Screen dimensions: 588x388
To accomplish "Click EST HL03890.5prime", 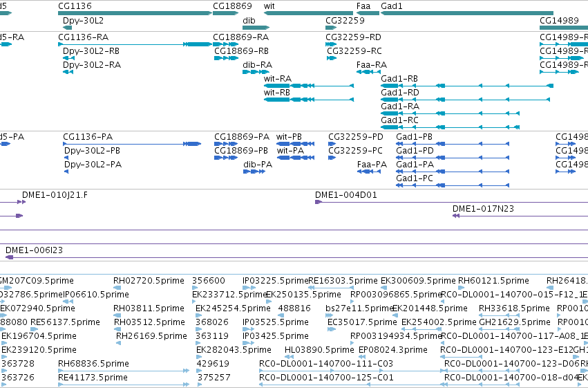I will (319, 350).
